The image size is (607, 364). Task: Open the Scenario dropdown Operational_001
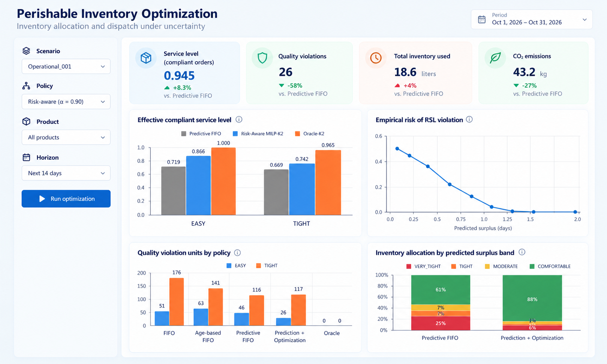click(66, 66)
